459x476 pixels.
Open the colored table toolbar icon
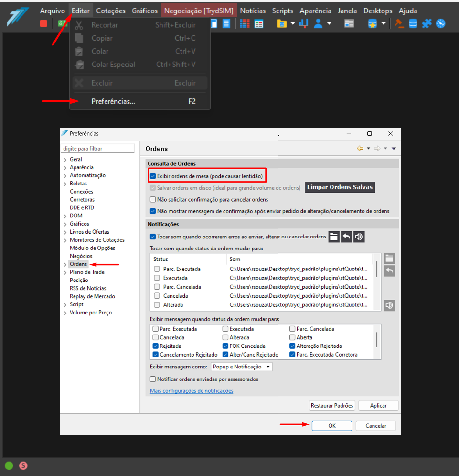point(259,24)
